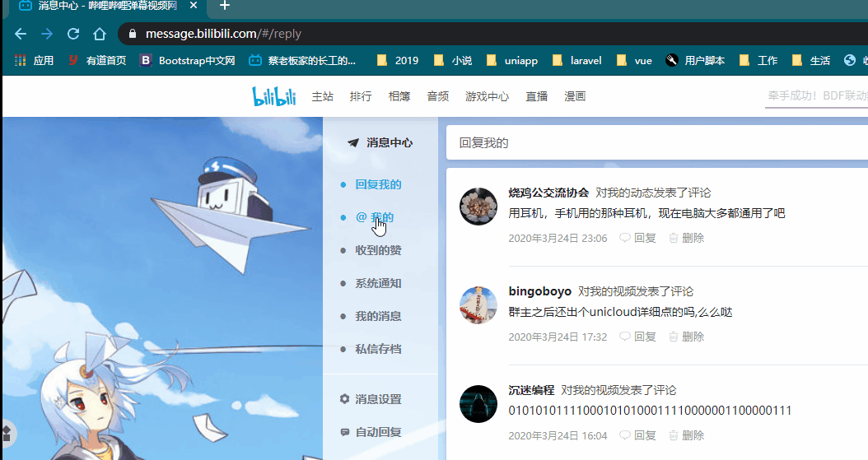Viewport: 868px width, 460px height.
Task: Open 自动回复 settings
Action: (x=371, y=432)
